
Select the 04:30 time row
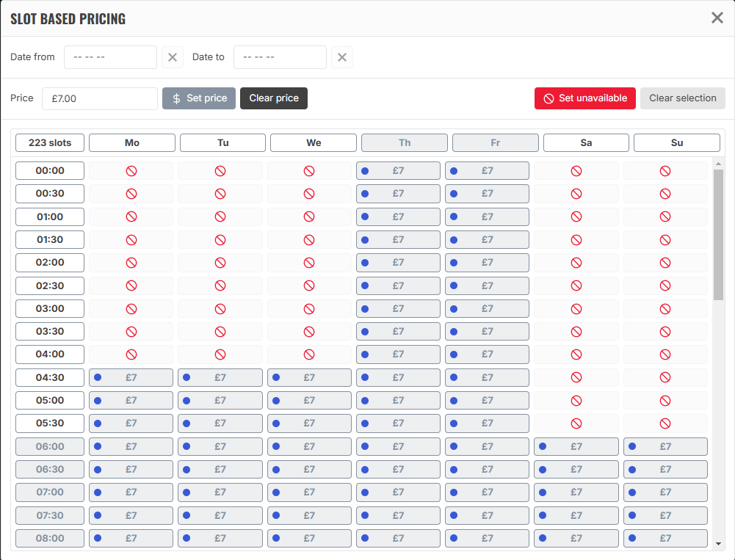(x=50, y=378)
